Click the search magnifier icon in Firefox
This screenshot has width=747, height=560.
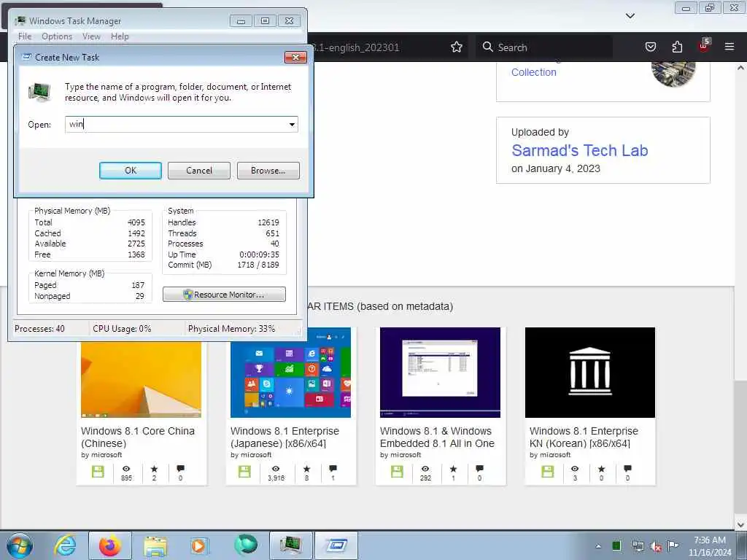[487, 47]
